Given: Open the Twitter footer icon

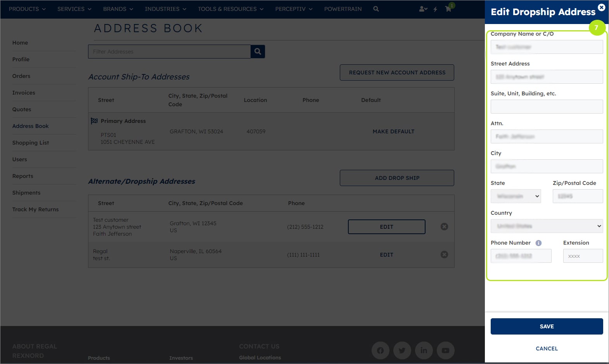Looking at the screenshot, I should [x=402, y=350].
